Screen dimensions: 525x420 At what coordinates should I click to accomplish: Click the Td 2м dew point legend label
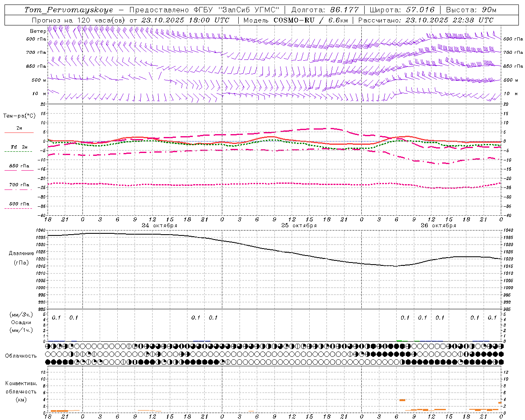19,147
